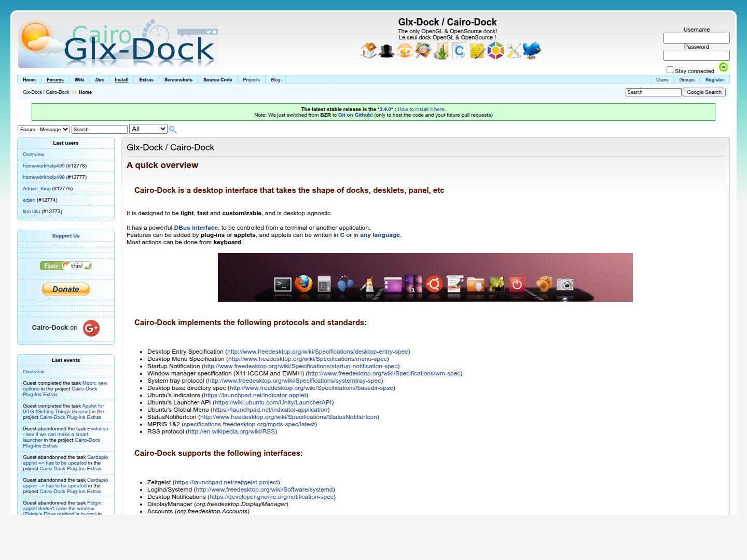Click the Register menu item
This screenshot has width=747, height=560.
(715, 80)
